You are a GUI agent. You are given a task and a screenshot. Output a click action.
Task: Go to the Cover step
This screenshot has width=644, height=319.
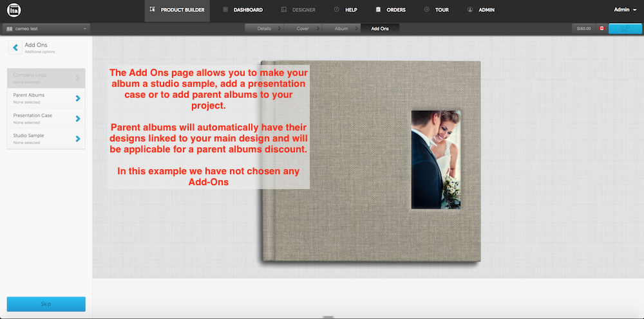click(303, 29)
